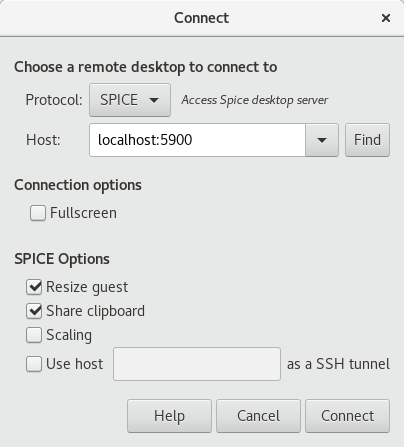
Task: Expand the Host history dropdown arrow
Action: click(322, 140)
